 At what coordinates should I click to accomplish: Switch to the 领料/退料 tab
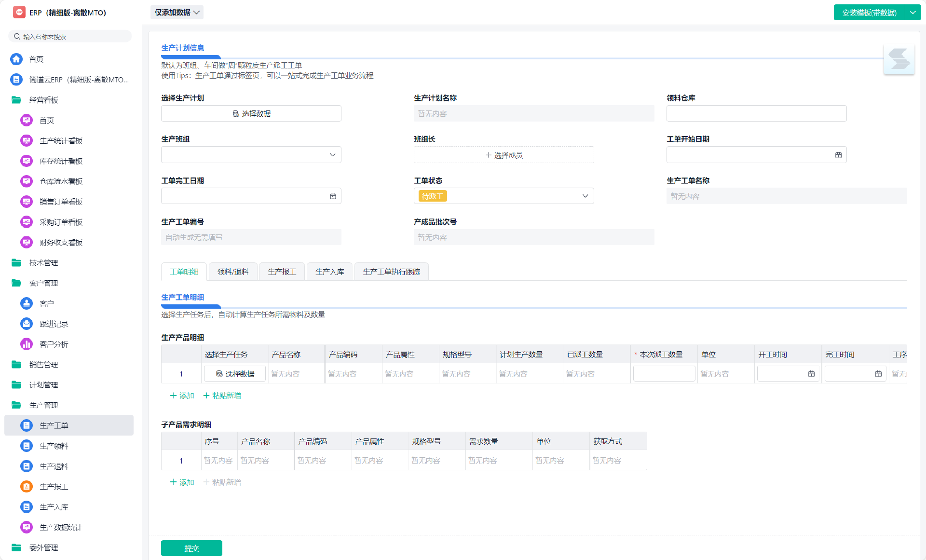point(233,272)
